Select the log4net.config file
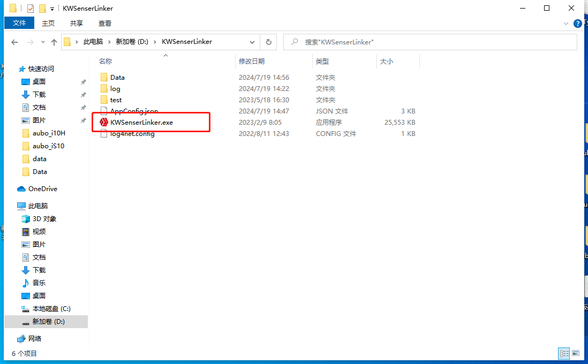The height and width of the screenshot is (364, 588). click(x=132, y=134)
